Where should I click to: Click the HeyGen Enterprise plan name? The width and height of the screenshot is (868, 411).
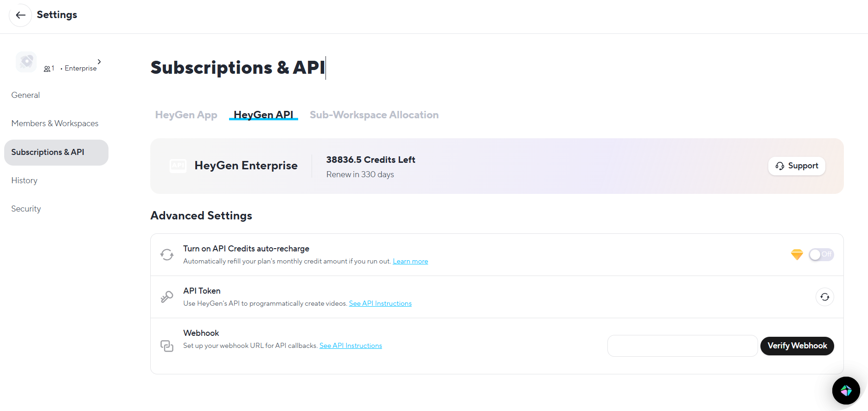click(x=246, y=166)
